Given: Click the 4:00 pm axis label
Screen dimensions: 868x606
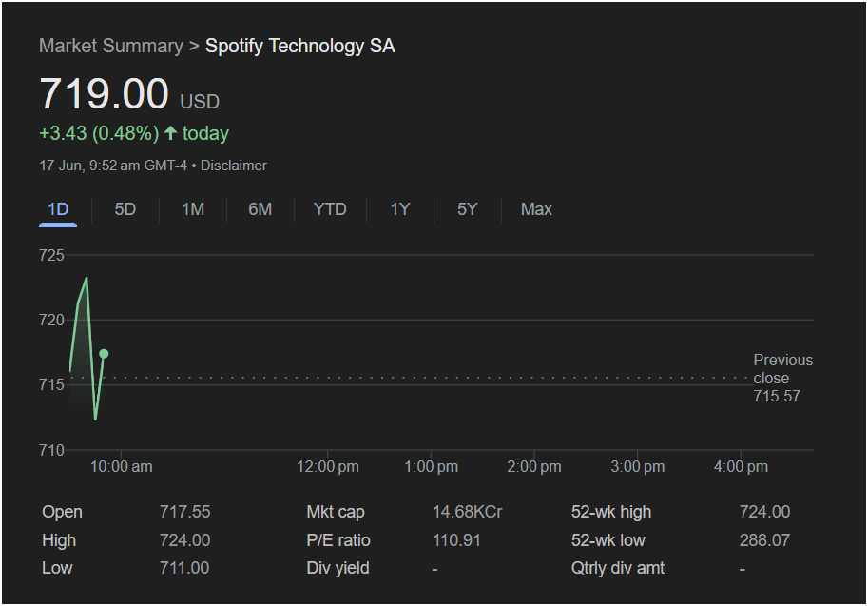Looking at the screenshot, I should [x=741, y=467].
